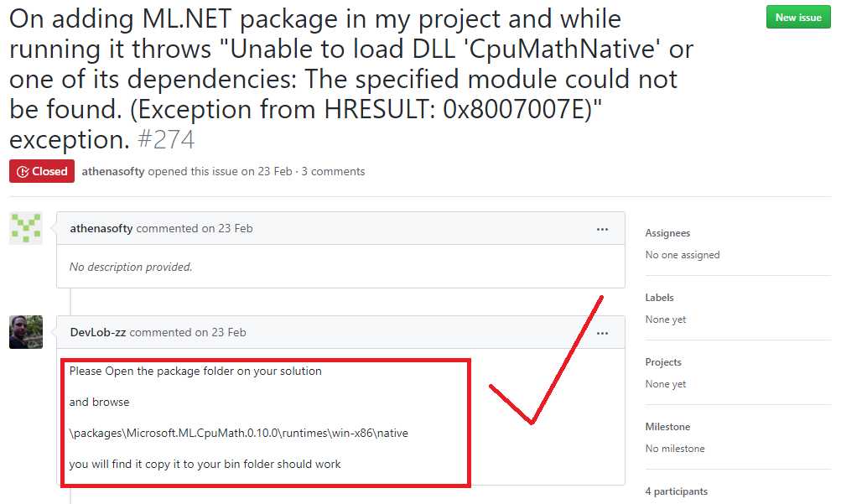Screen dimensions: 841x504
Task: Open athenasofty link in issue header
Action: point(113,171)
